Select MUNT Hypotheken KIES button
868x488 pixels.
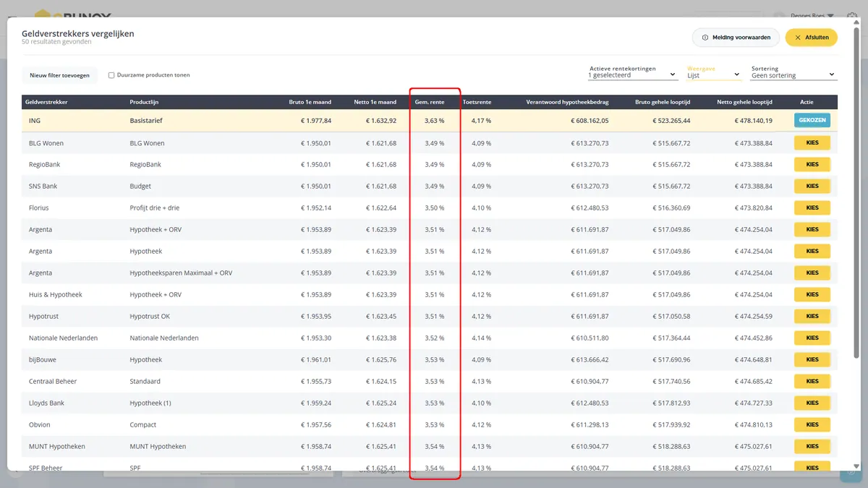[812, 447]
